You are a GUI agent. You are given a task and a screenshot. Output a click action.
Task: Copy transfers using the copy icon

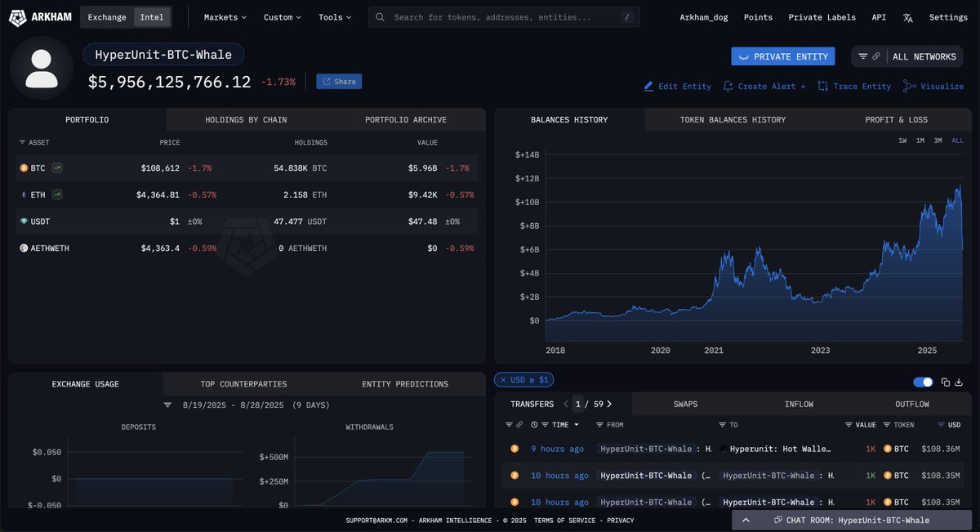(946, 382)
